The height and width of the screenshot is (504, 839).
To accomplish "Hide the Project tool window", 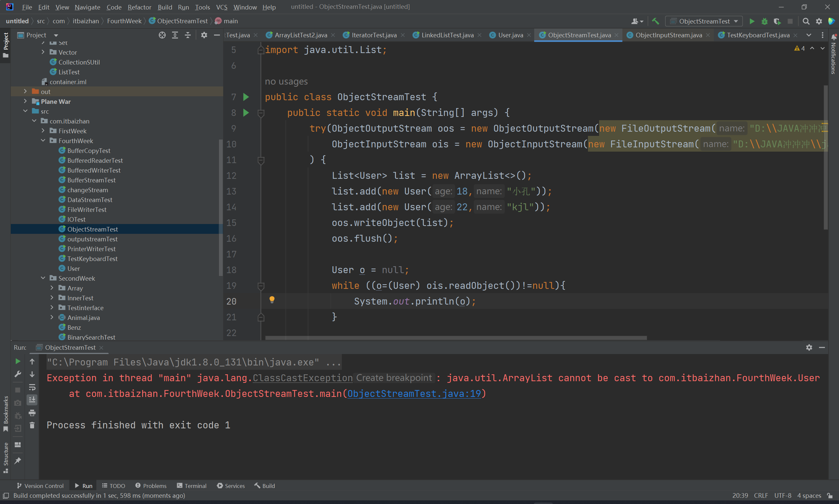I will point(217,35).
